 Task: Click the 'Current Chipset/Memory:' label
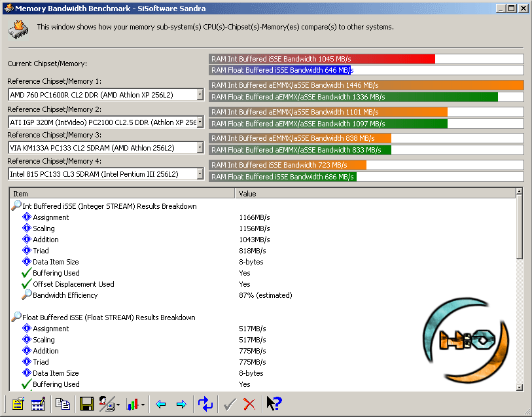47,63
